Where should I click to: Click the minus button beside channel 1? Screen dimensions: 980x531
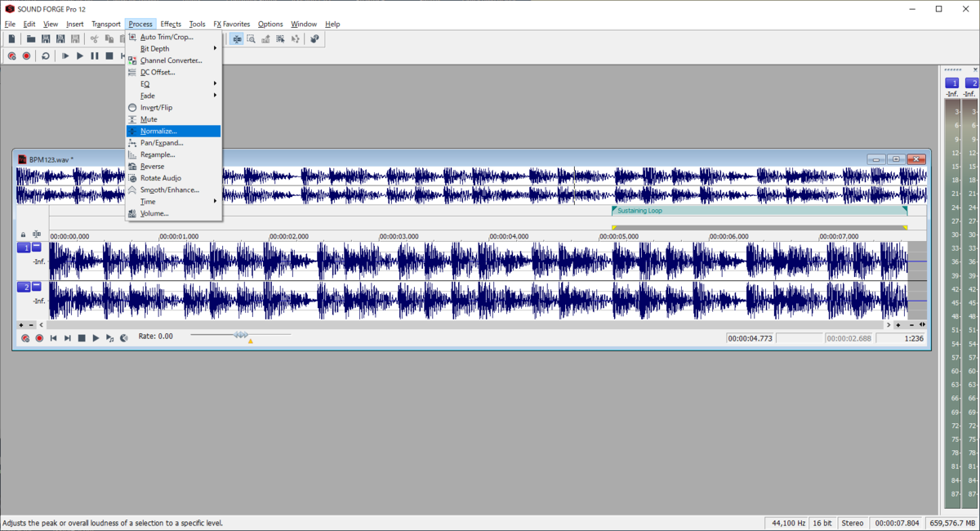tap(37, 247)
